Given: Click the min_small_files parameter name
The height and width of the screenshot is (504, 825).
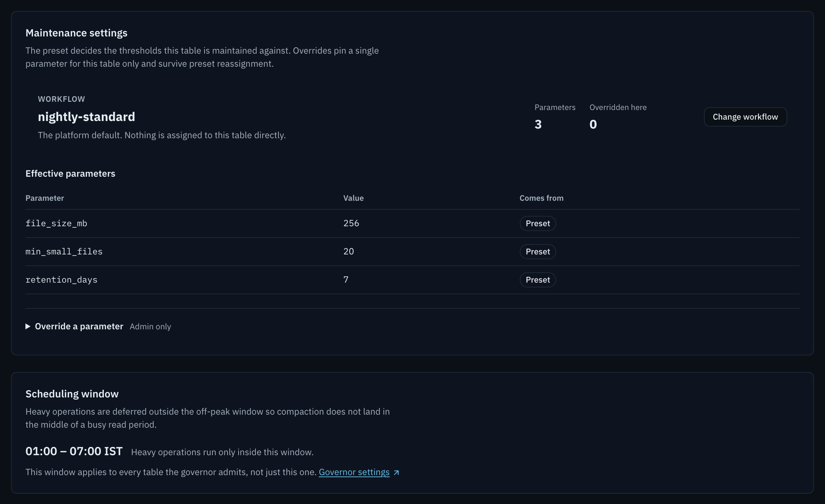Looking at the screenshot, I should [x=64, y=252].
